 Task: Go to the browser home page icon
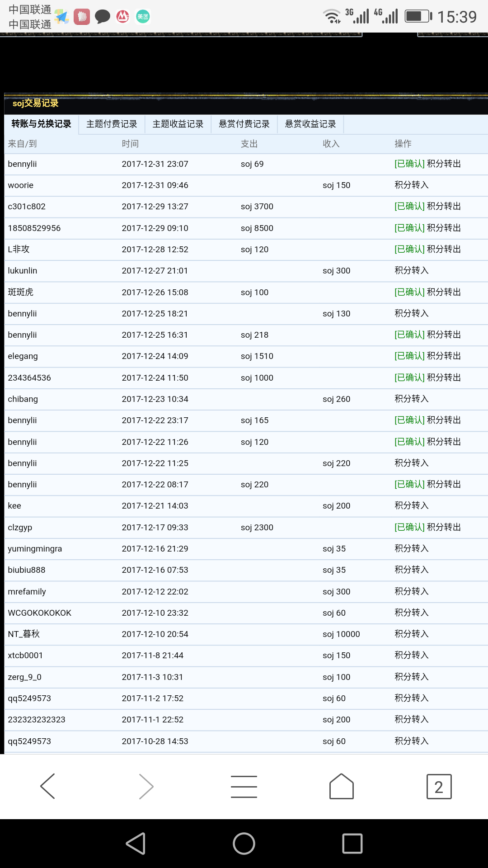[342, 786]
